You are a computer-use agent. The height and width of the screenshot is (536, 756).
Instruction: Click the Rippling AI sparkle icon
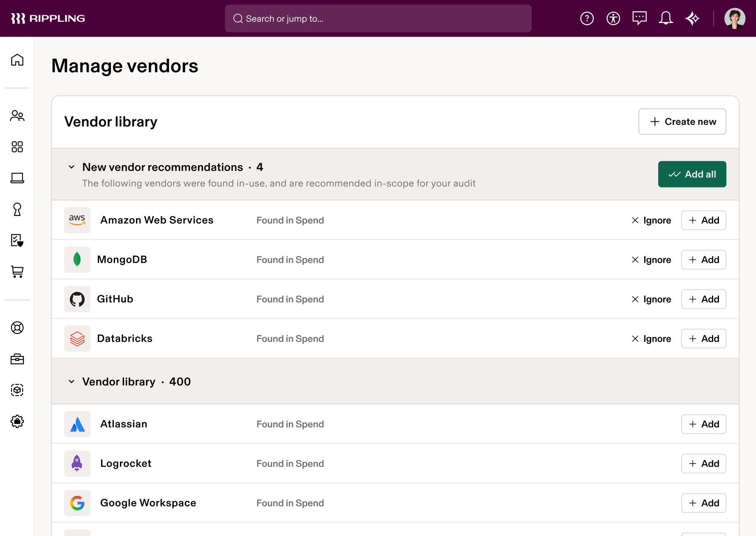692,18
